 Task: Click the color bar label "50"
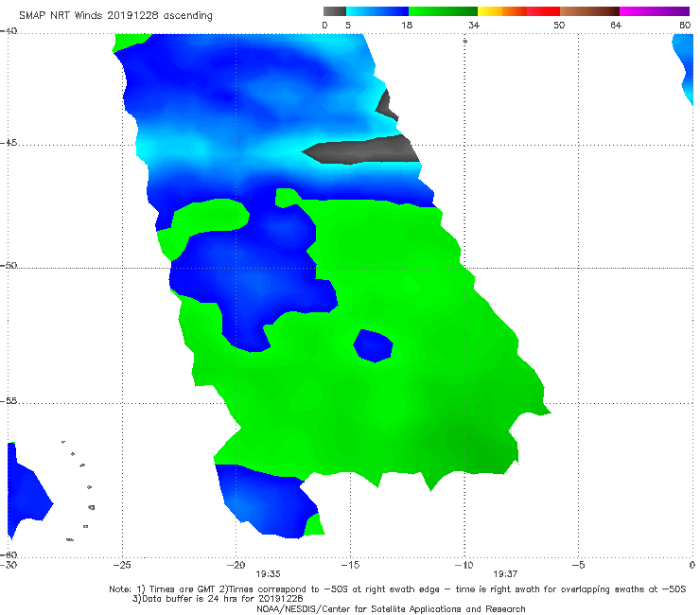[x=559, y=25]
